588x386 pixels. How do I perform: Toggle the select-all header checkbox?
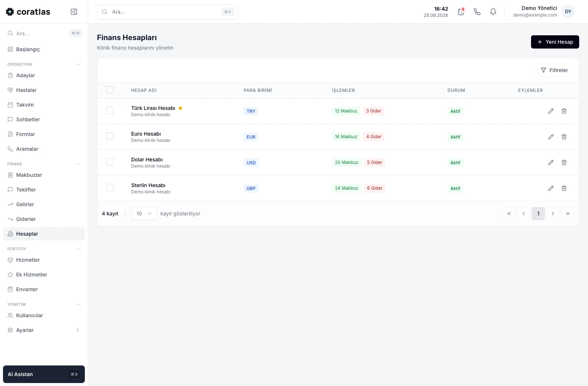click(110, 90)
